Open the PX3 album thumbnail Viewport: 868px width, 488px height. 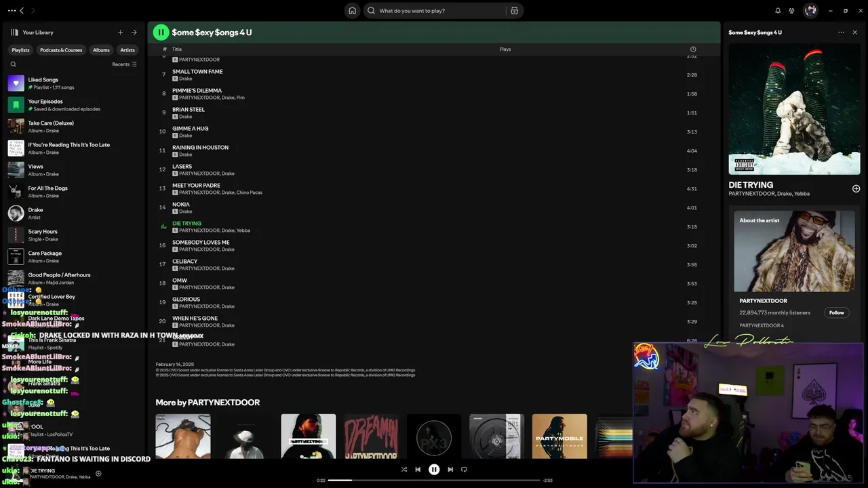(x=434, y=436)
